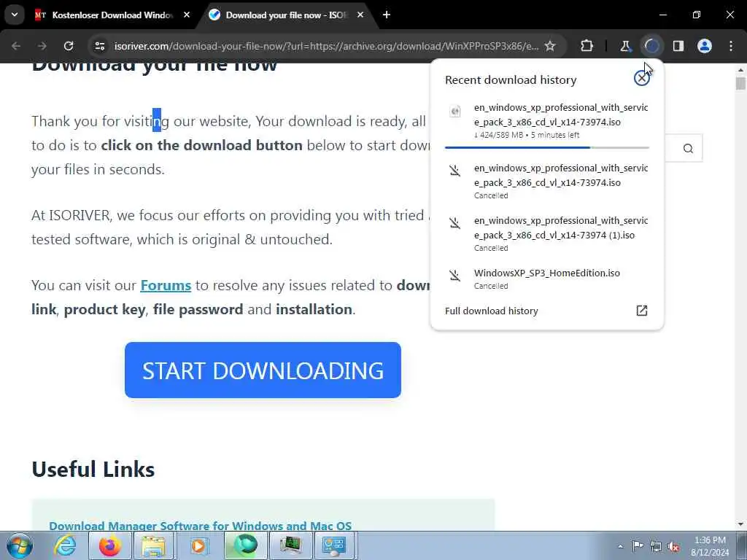Viewport: 747px width, 560px height.
Task: Open Full download history
Action: [546, 311]
